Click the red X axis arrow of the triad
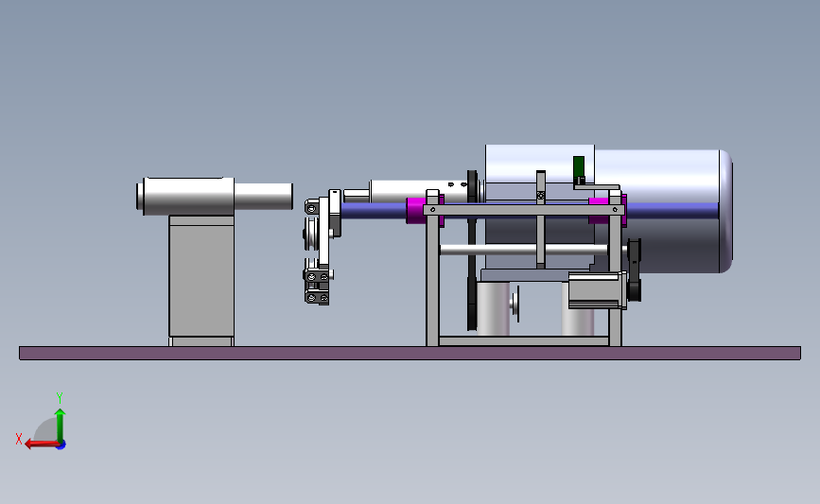Image resolution: width=820 pixels, height=504 pixels. 41,444
